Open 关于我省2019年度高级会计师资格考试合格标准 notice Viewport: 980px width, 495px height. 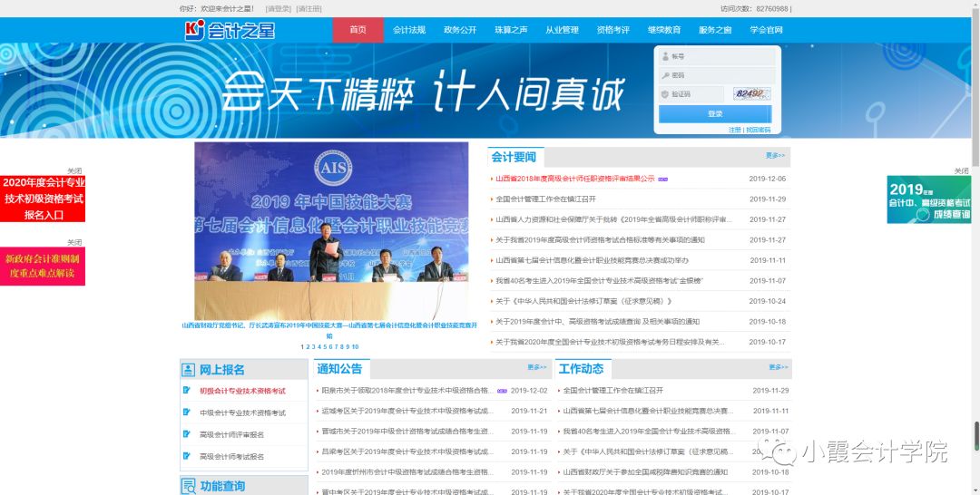(x=600, y=239)
